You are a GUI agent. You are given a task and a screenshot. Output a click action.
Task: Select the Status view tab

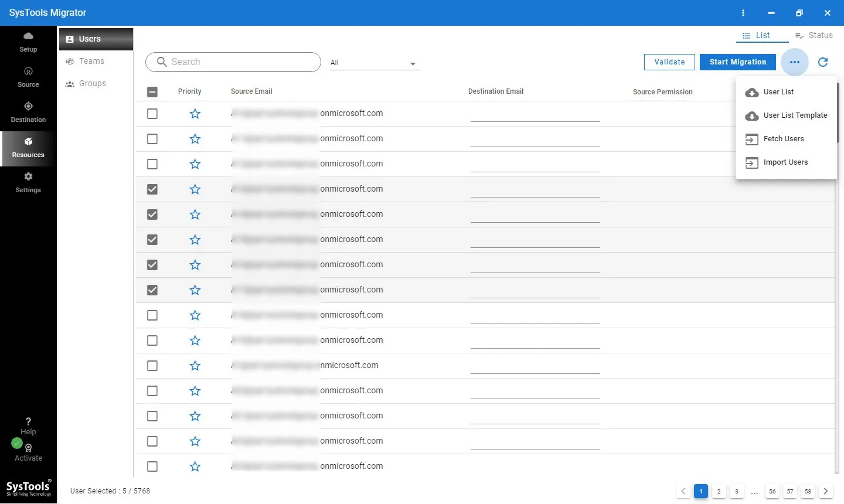(x=814, y=35)
